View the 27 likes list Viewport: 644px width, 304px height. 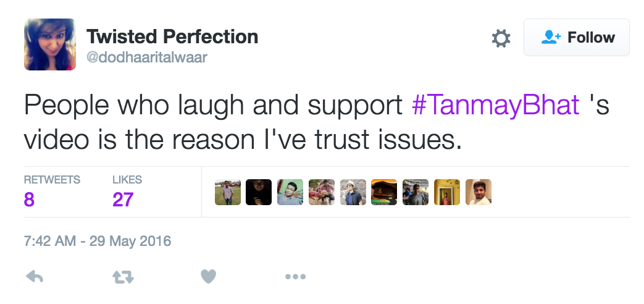(123, 200)
